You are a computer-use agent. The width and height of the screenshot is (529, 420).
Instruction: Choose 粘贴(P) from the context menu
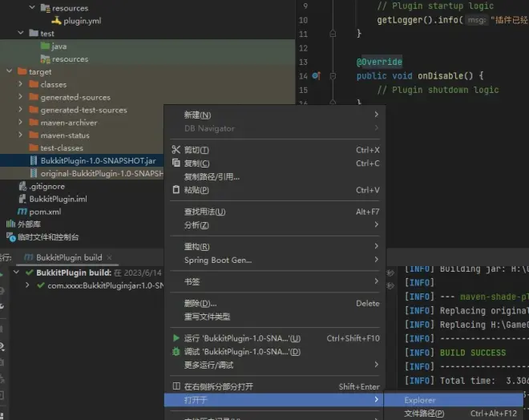[x=275, y=190]
